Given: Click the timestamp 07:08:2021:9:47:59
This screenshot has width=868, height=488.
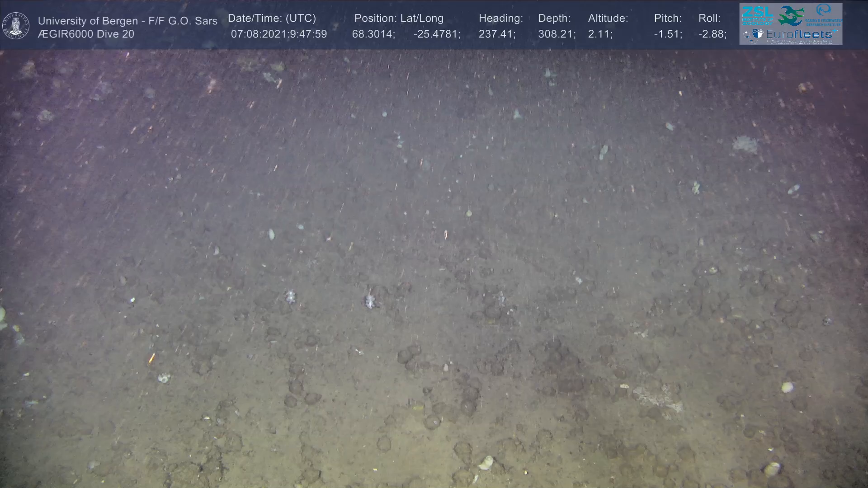Looking at the screenshot, I should 278,34.
